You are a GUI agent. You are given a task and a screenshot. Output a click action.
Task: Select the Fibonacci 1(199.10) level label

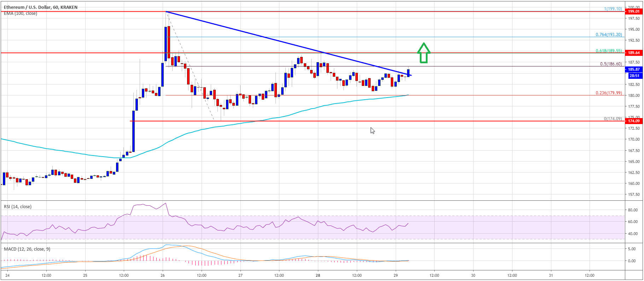613,9
